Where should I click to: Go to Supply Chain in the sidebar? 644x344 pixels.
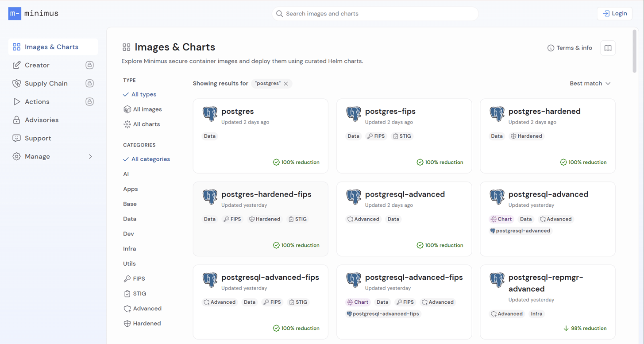(53, 83)
